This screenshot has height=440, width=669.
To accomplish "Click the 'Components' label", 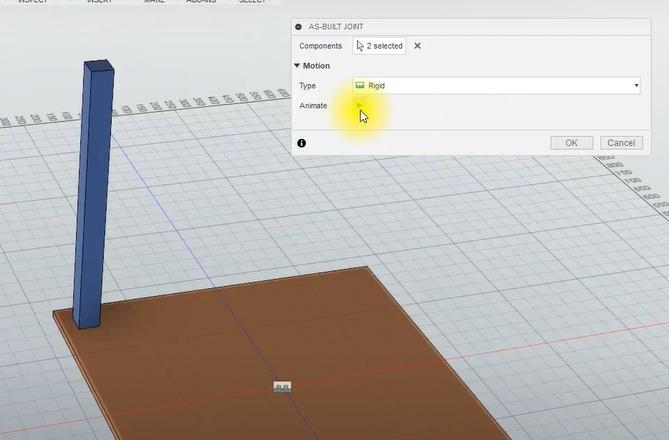I will [320, 46].
